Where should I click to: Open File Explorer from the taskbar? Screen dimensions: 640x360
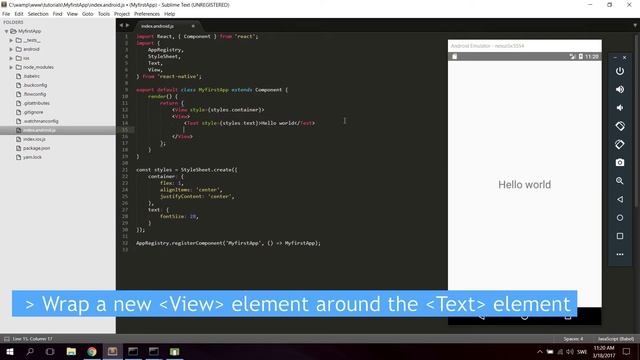coord(71,351)
